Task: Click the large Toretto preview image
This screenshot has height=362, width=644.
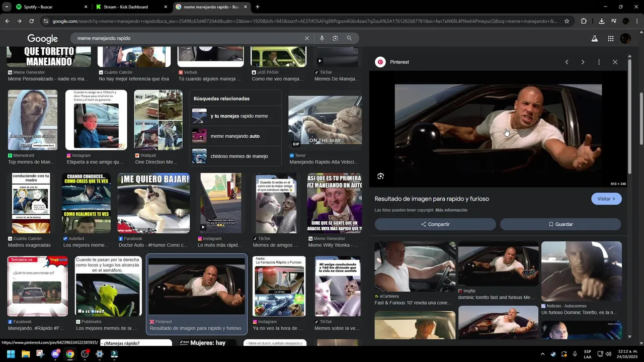Action: pyautogui.click(x=498, y=129)
